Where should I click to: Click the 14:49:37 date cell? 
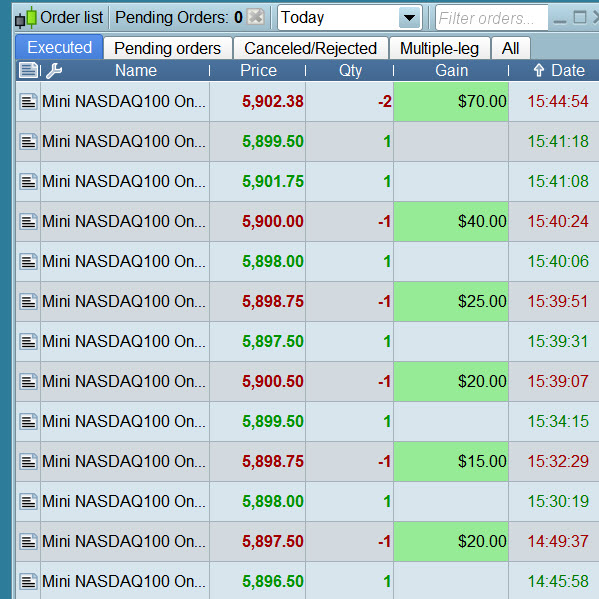(554, 541)
